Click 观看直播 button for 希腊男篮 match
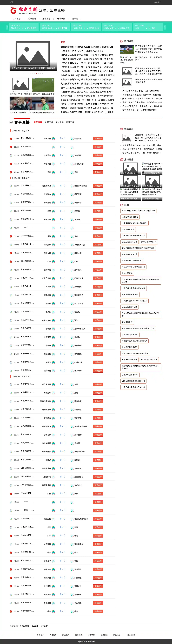Image resolution: width=172 pixels, height=644 pixels. pos(98,164)
